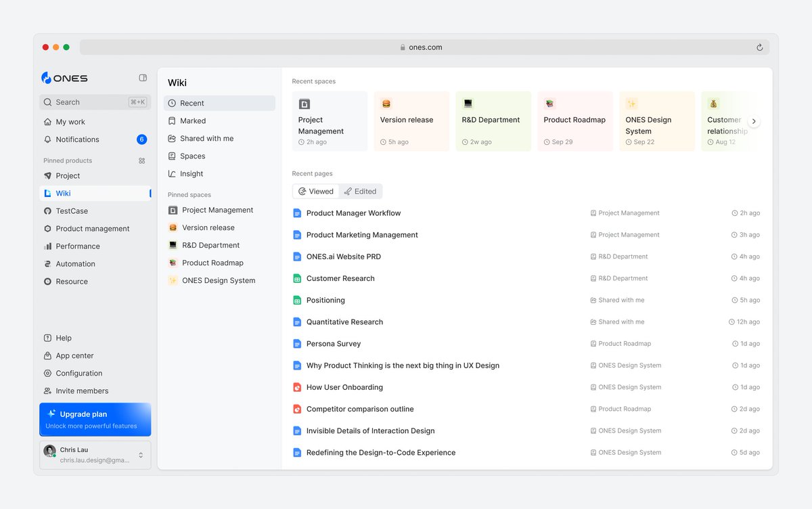Open Spaces list
Image resolution: width=812 pixels, height=509 pixels.
point(219,156)
